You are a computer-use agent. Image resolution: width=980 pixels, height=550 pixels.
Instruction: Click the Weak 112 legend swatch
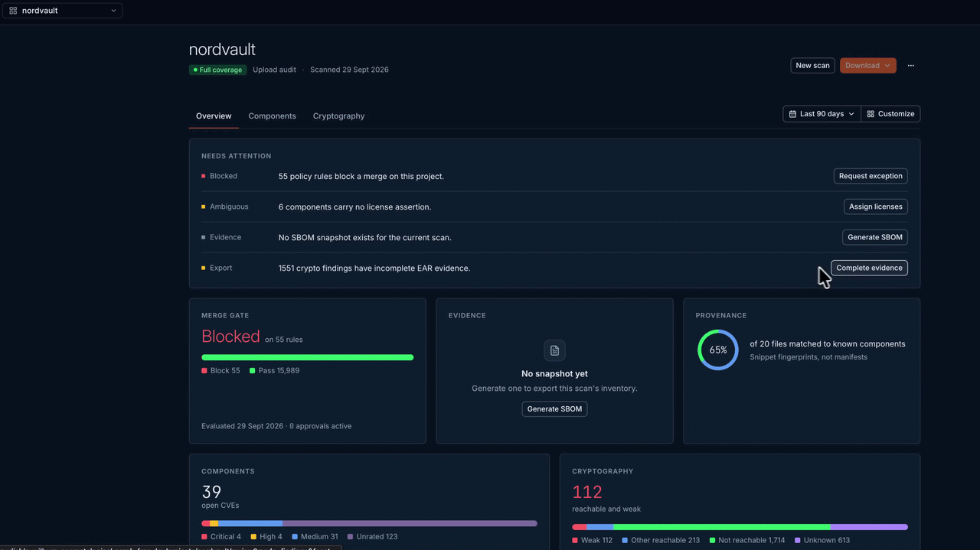[x=575, y=541]
